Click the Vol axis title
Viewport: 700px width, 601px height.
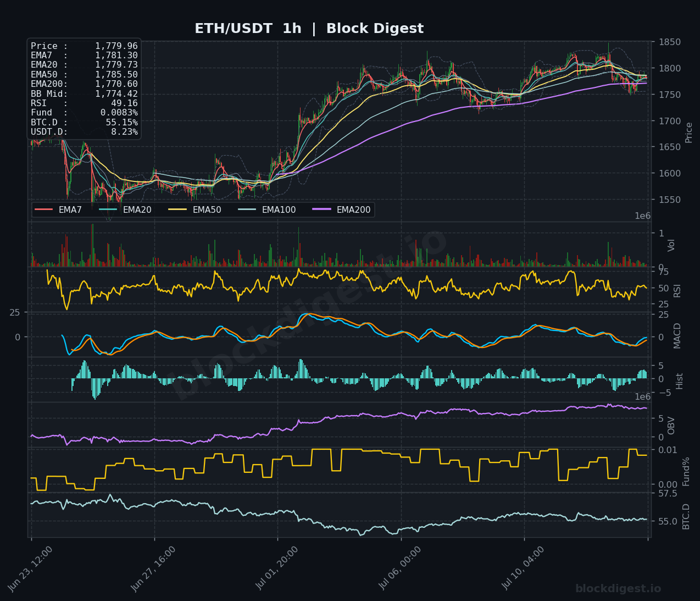(x=671, y=245)
